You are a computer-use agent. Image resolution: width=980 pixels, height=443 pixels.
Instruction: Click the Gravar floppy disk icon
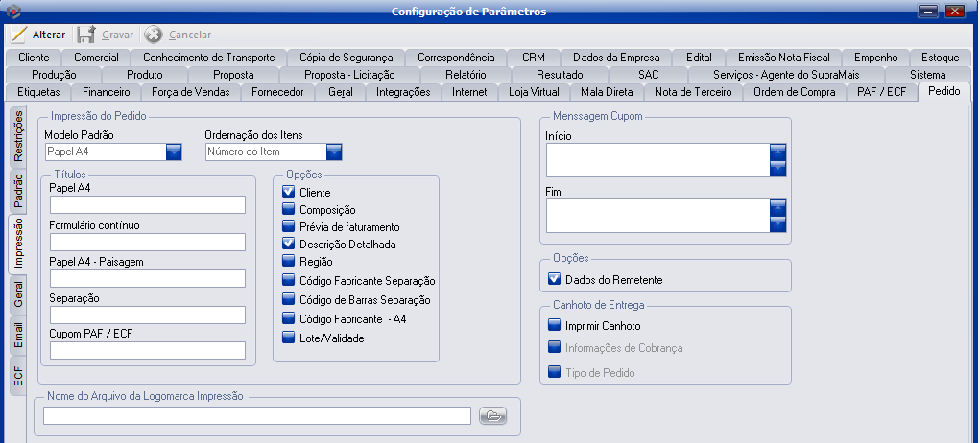[86, 35]
